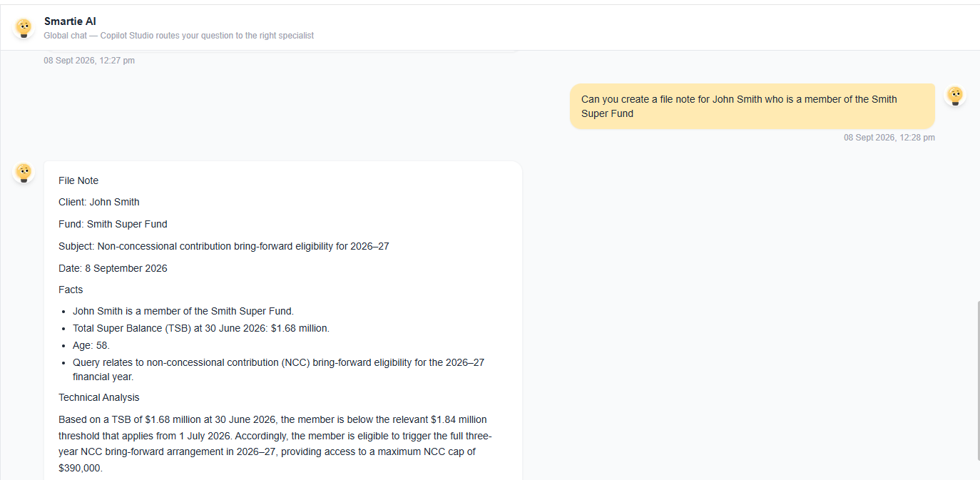980x480 pixels.
Task: Click the Smartie AI header title
Action: [x=70, y=21]
